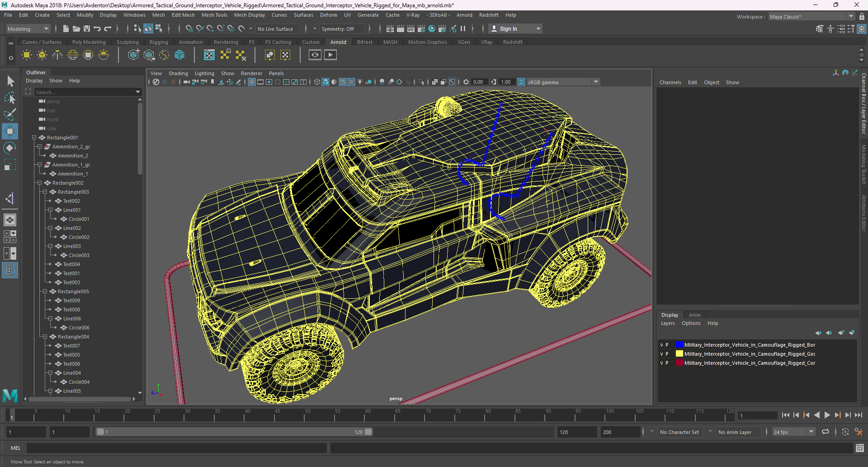This screenshot has height=467, width=868.
Task: Click the Arnold stand-in cube icon
Action: pyautogui.click(x=134, y=55)
